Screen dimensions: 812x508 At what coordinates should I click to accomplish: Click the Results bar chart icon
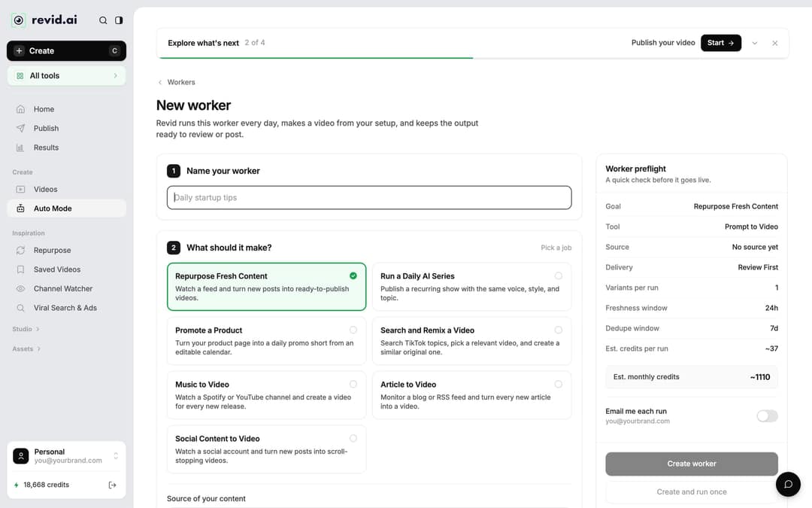[20, 148]
